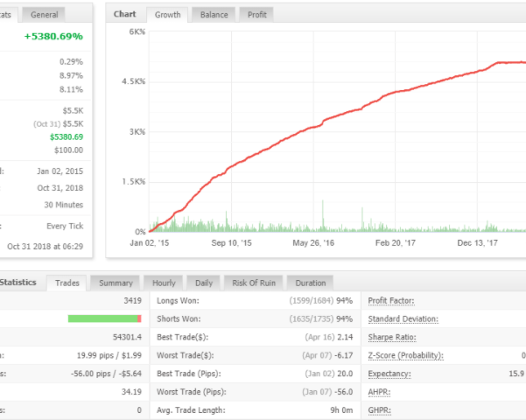This screenshot has width=526, height=420.
Task: Show the Profit chart tab
Action: (x=257, y=15)
